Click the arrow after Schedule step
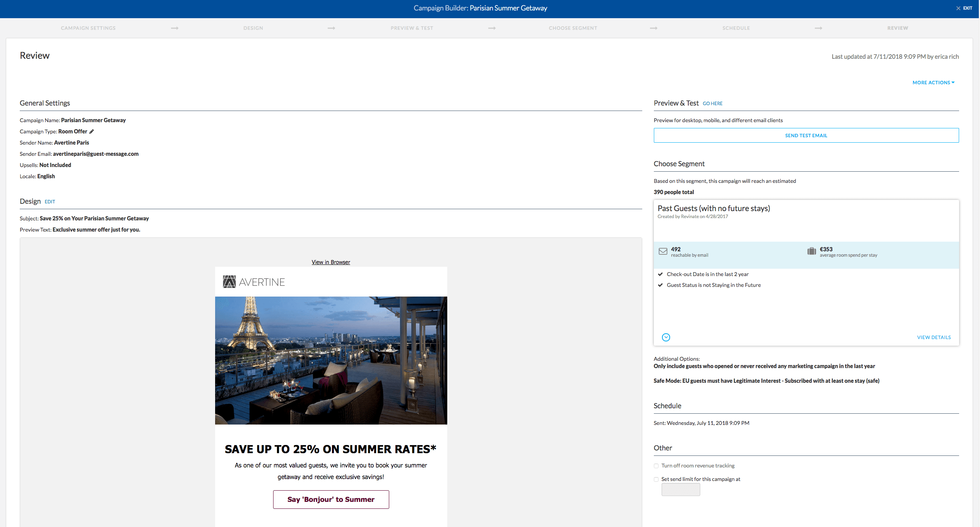This screenshot has height=527, width=980. click(818, 28)
